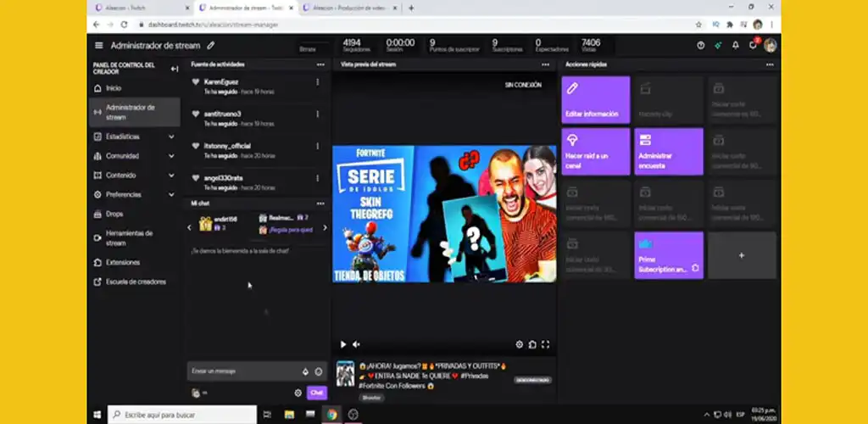Add a new quick action with plus tile
This screenshot has height=424, width=868.
pyautogui.click(x=742, y=255)
